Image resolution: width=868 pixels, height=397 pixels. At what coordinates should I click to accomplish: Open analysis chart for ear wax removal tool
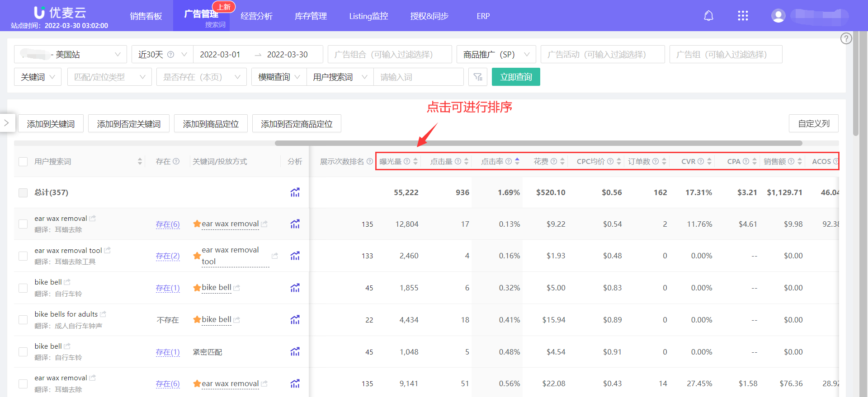(295, 256)
